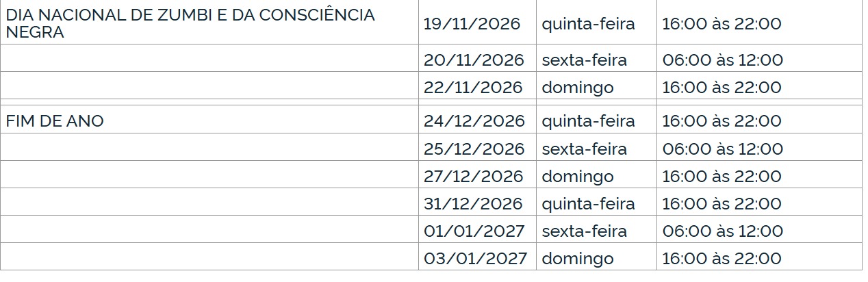Select '16:00 às 22:00' in the 03/01/2027 row
Screen dimensions: 868x282
pyautogui.click(x=722, y=259)
